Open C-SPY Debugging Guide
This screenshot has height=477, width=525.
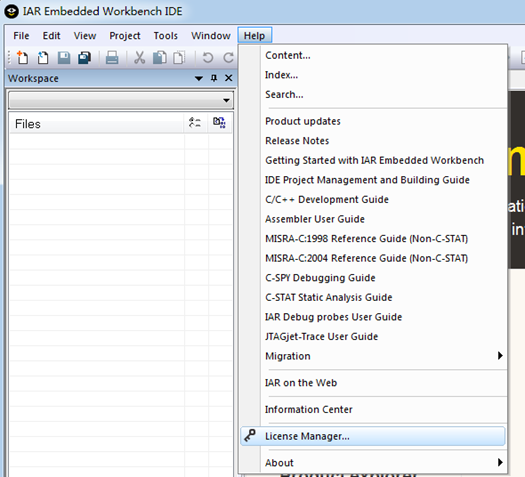[x=373, y=277]
